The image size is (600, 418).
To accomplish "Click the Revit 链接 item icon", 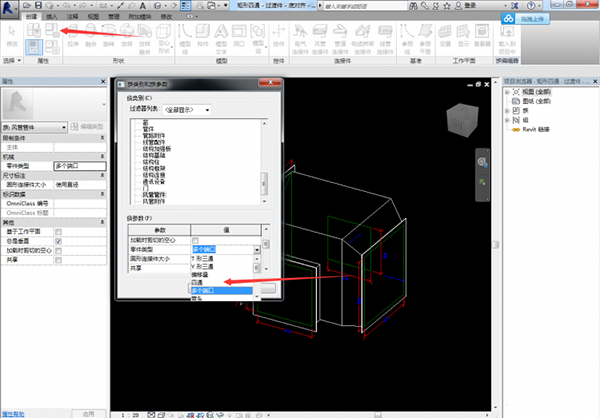I will pos(517,129).
